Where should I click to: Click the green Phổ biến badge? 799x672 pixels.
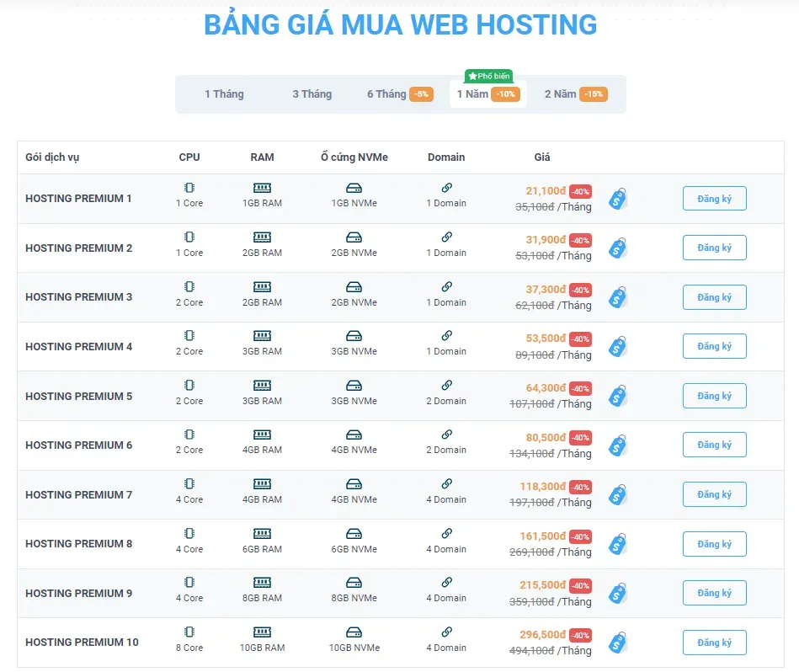point(488,76)
